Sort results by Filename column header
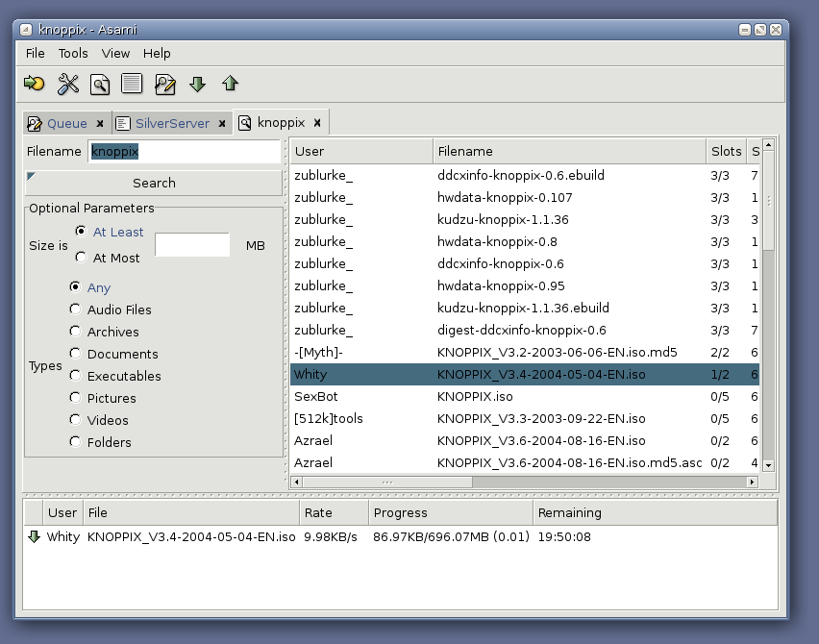The image size is (819, 644). pos(569,152)
